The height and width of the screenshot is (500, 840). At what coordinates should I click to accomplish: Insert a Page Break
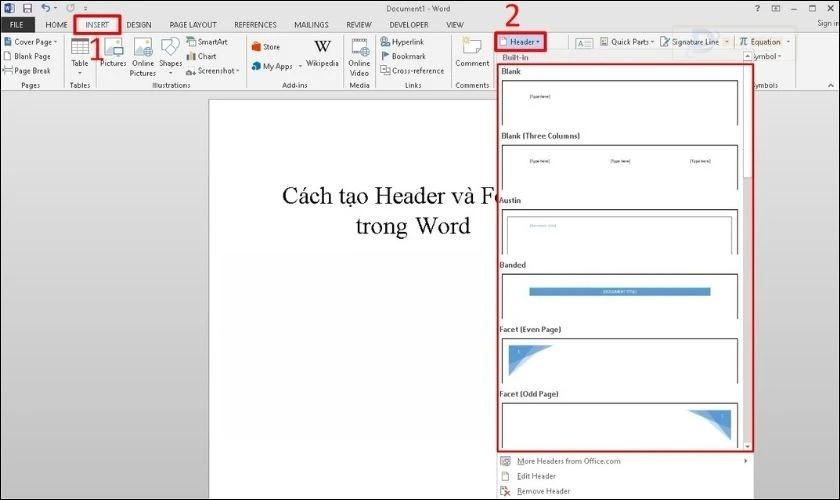[27, 70]
